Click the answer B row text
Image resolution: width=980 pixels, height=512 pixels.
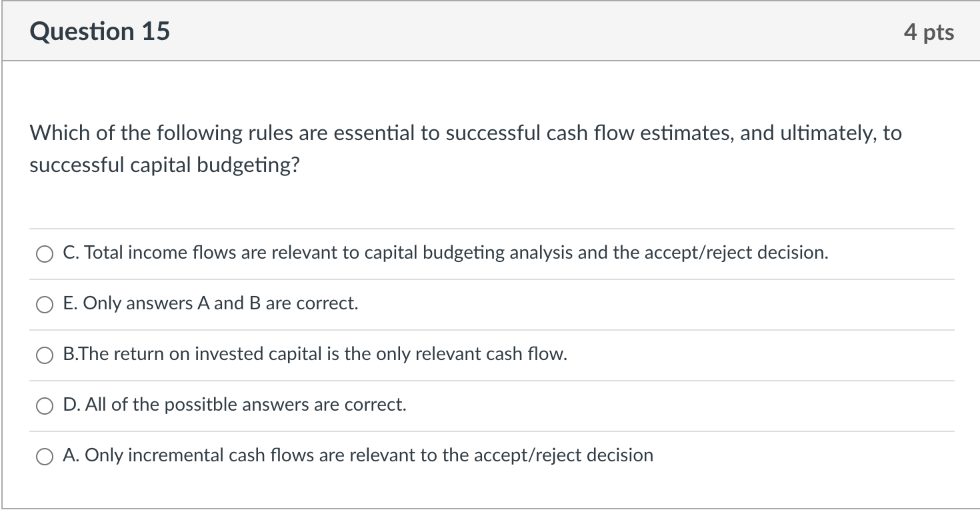[x=315, y=354]
